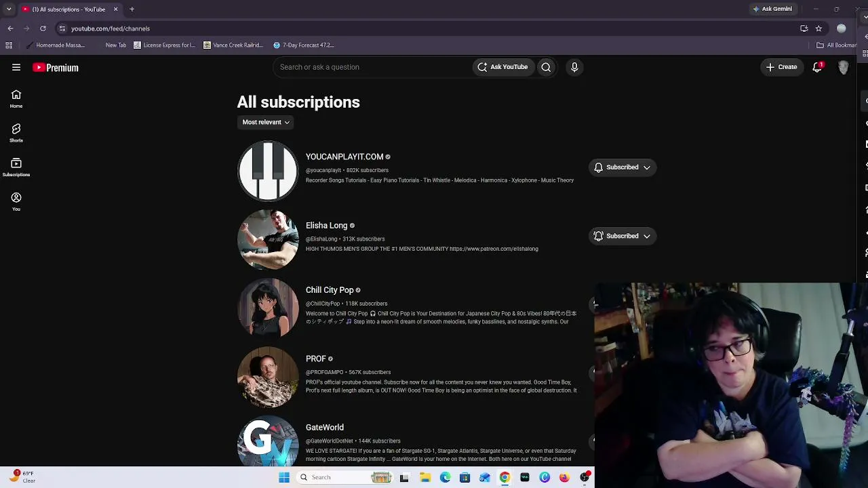The height and width of the screenshot is (488, 868).
Task: Open Subscribed dropdown for YOUCANPLAYIT.COM
Action: click(623, 167)
